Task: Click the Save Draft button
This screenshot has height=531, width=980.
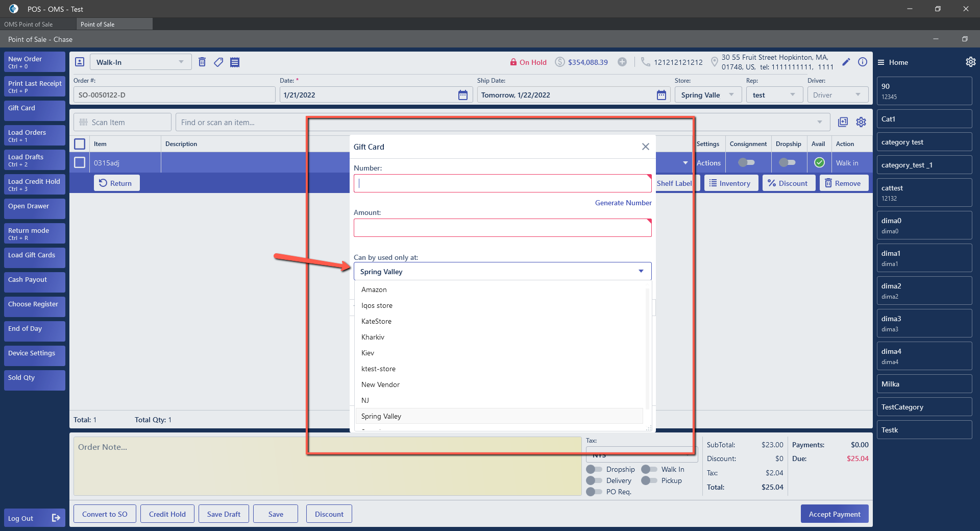Action: coord(224,514)
